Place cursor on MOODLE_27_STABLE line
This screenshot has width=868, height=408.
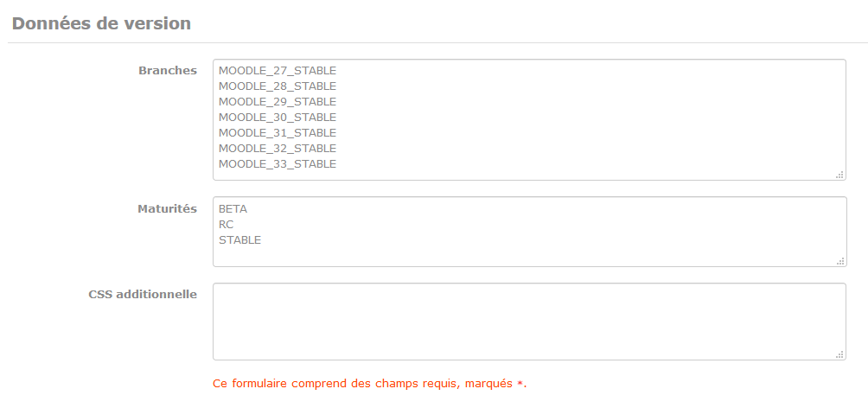[x=278, y=71]
